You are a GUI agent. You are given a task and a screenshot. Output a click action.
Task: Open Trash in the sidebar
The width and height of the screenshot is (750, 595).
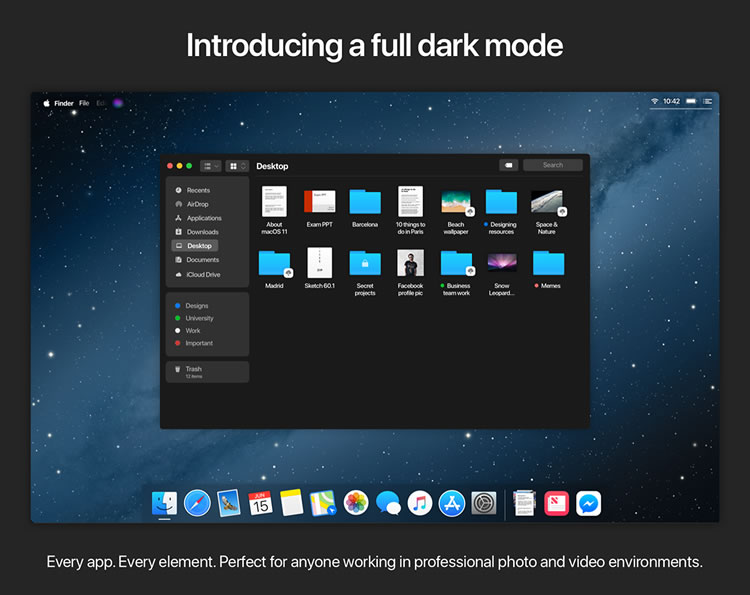click(193, 370)
